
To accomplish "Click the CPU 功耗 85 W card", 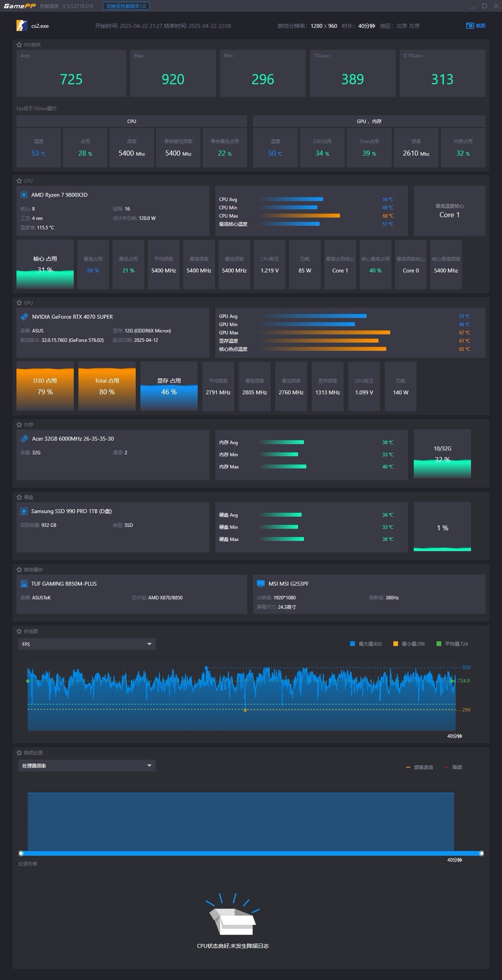I will [305, 265].
